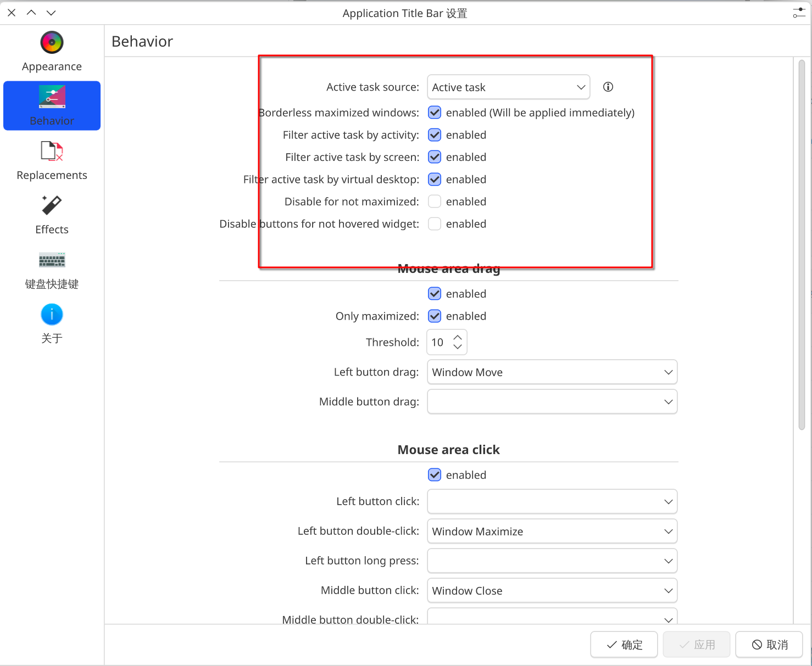Screen dimensions: 812x666
Task: Open the Left button drag dropdown
Action: (552, 372)
